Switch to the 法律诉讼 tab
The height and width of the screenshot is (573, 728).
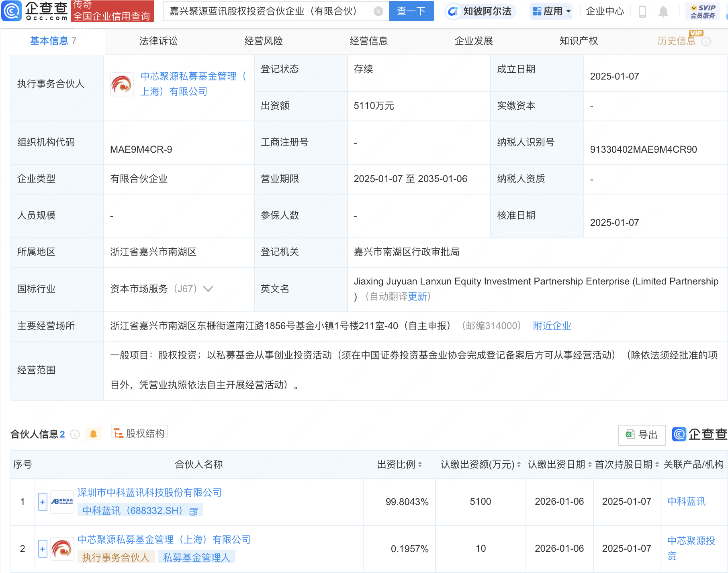[x=158, y=41]
